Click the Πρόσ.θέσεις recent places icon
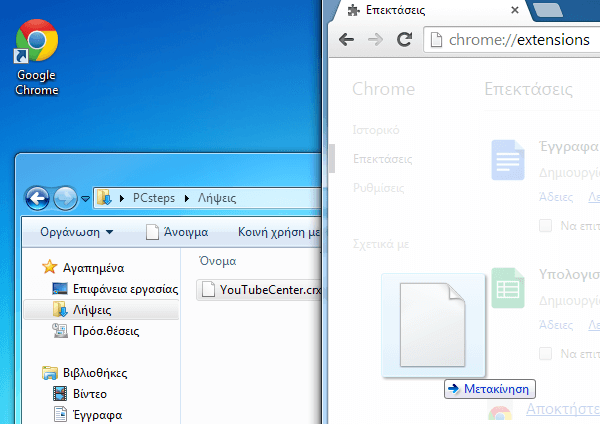600x424 pixels. (x=60, y=330)
